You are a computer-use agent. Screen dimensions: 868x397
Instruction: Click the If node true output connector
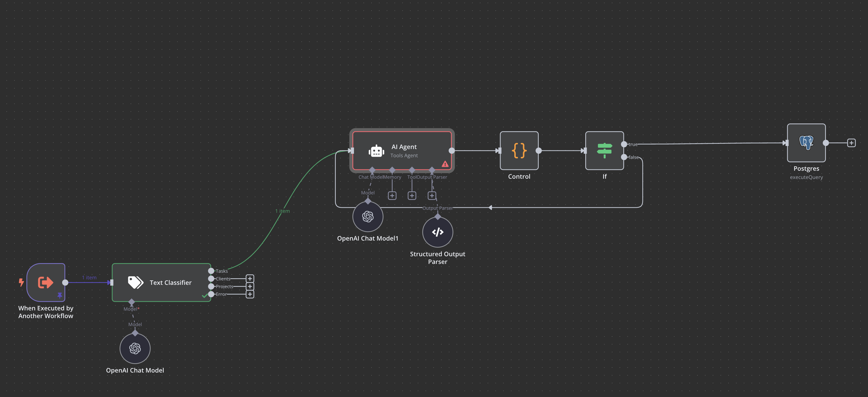(x=624, y=144)
